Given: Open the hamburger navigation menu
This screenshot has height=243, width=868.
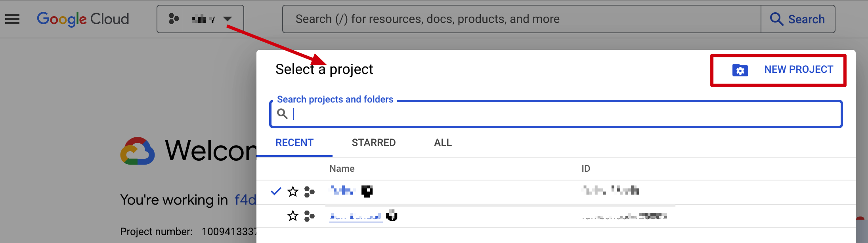Looking at the screenshot, I should coord(12,19).
